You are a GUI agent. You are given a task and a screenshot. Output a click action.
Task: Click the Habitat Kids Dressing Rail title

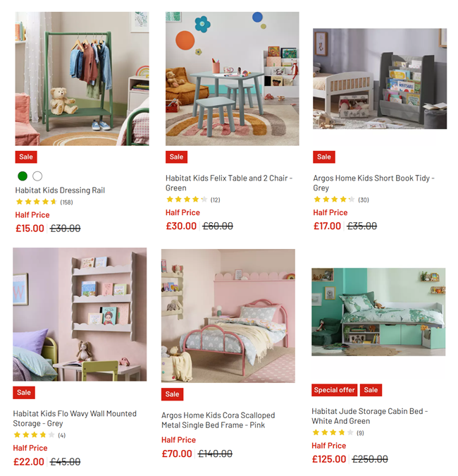(60, 190)
